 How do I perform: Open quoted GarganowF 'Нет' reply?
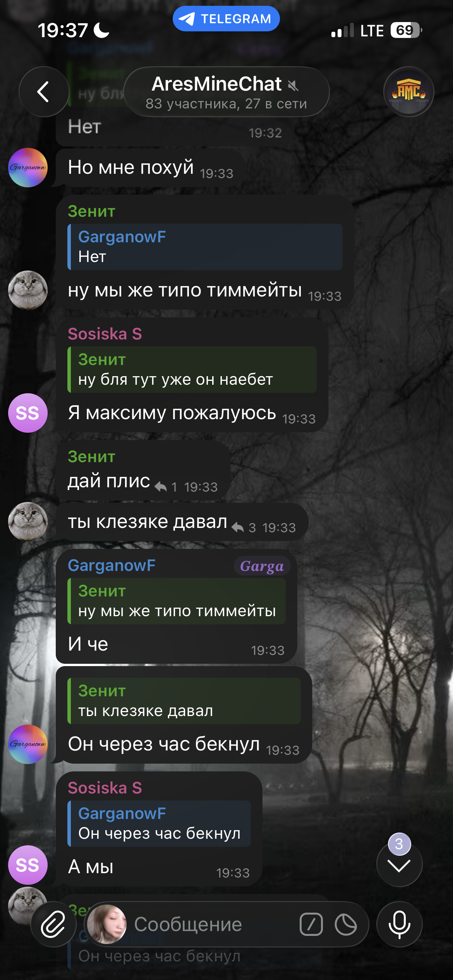point(205,247)
